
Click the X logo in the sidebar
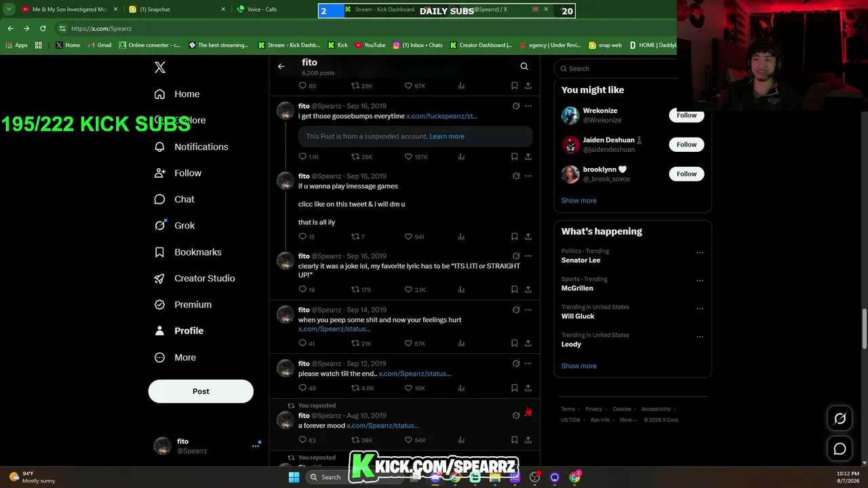tap(160, 67)
